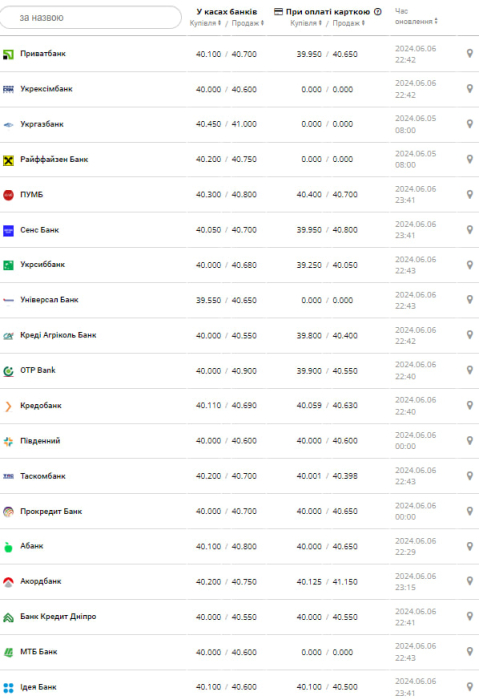The height and width of the screenshot is (700, 479).
Task: Sort by cash desk Купівля column
Action: 205,23
